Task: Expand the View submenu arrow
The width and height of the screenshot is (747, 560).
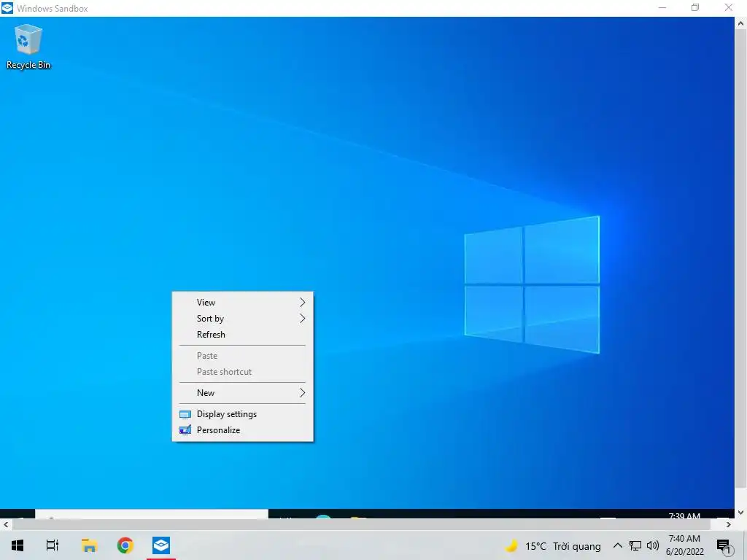Action: coord(302,303)
